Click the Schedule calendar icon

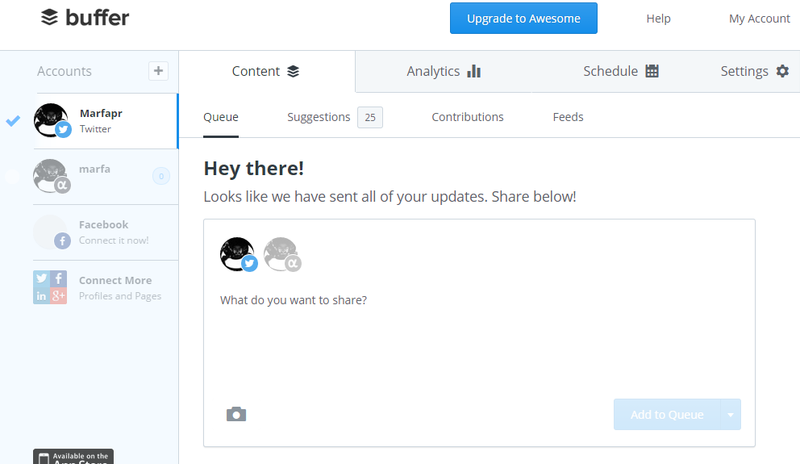pyautogui.click(x=652, y=71)
